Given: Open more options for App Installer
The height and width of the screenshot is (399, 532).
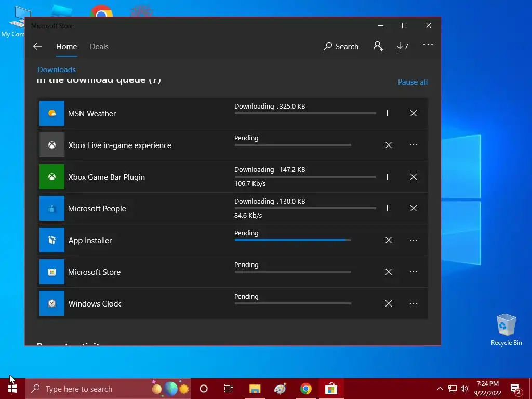Looking at the screenshot, I should point(413,240).
